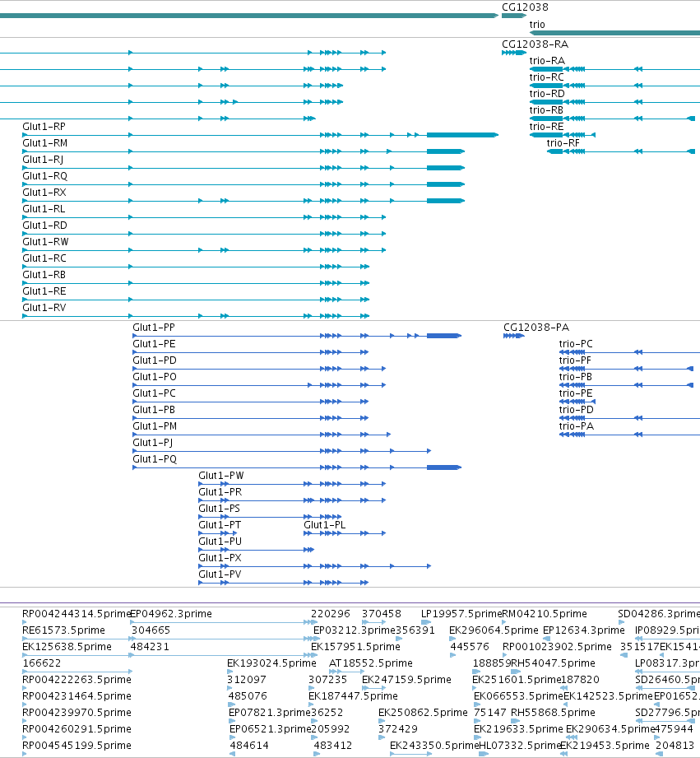Image resolution: width=700 pixels, height=758 pixels.
Task: Select the Glut1-PE protein label
Action: (154, 344)
